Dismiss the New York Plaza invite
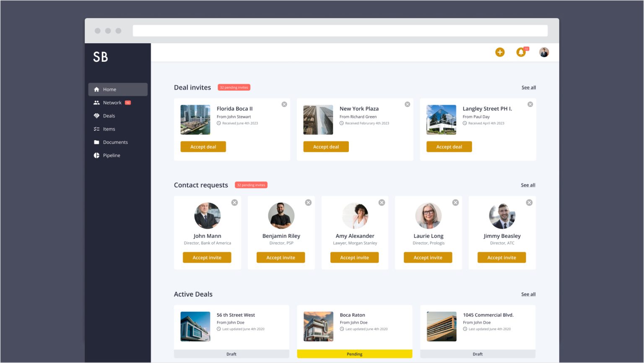 (x=407, y=104)
